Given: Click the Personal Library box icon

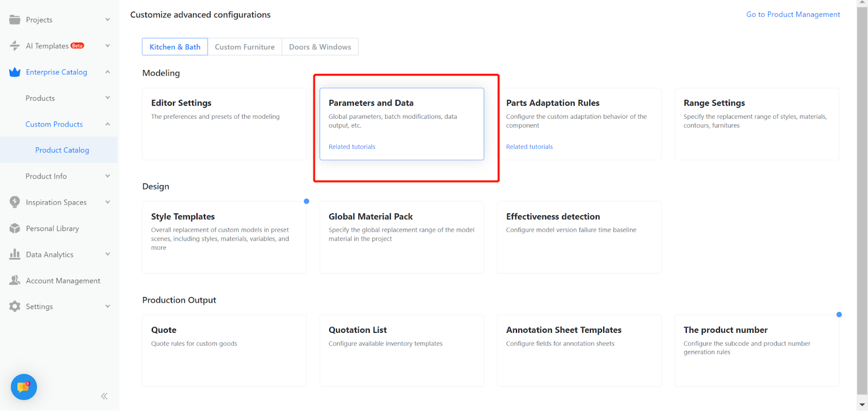Looking at the screenshot, I should pyautogui.click(x=15, y=229).
